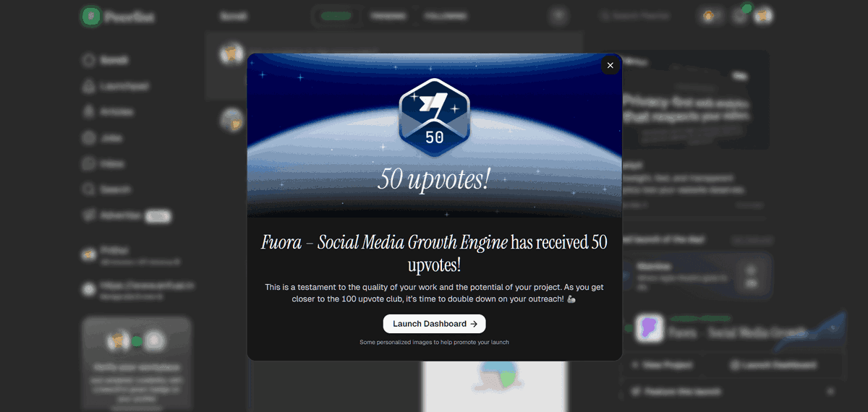
Task: Click View Project in the background panel
Action: coord(661,366)
